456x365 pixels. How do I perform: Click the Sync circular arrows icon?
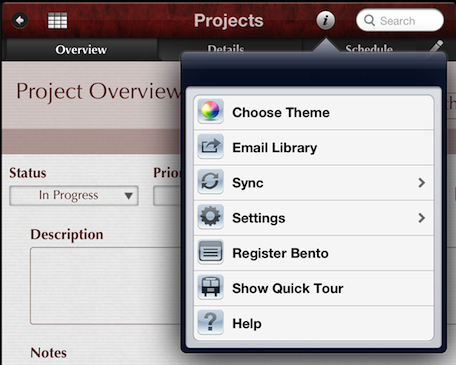(x=210, y=181)
